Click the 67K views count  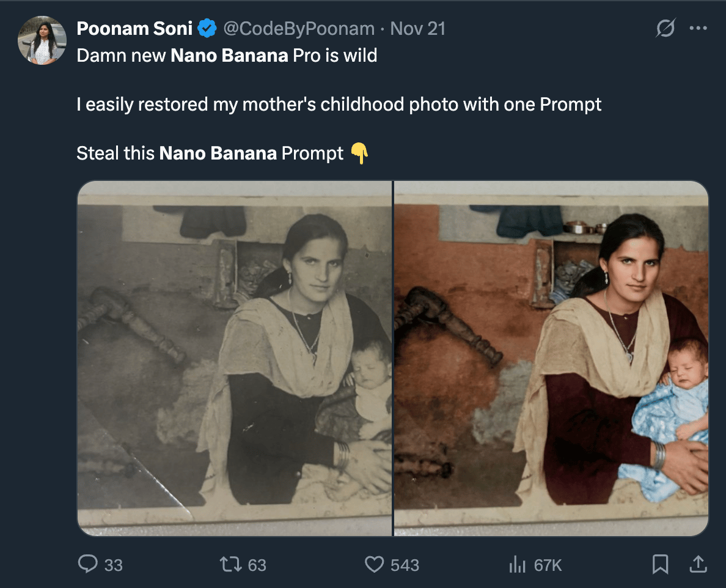click(548, 565)
